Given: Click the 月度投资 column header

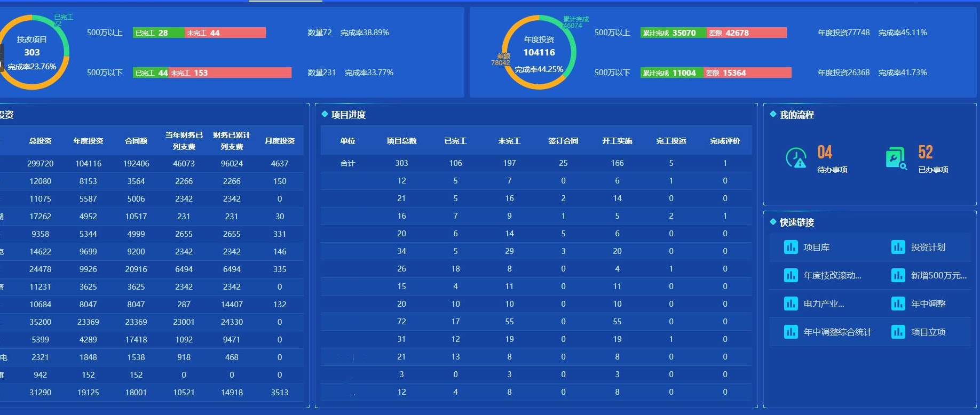Looking at the screenshot, I should point(280,141).
